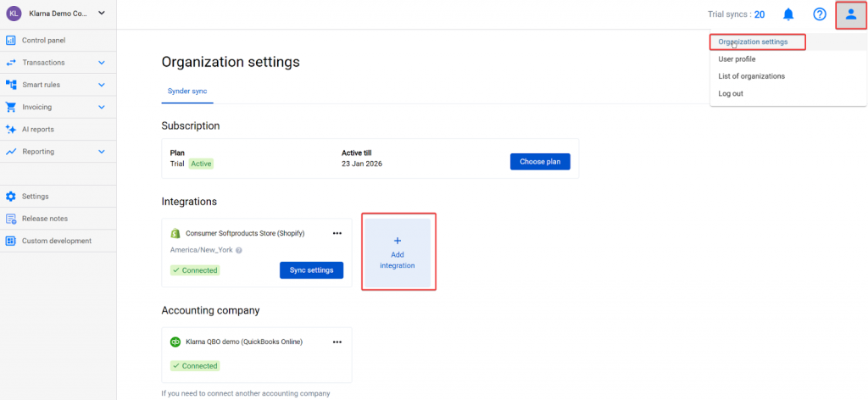The image size is (868, 400).
Task: Expand the Reporting sidebar section
Action: 102,152
